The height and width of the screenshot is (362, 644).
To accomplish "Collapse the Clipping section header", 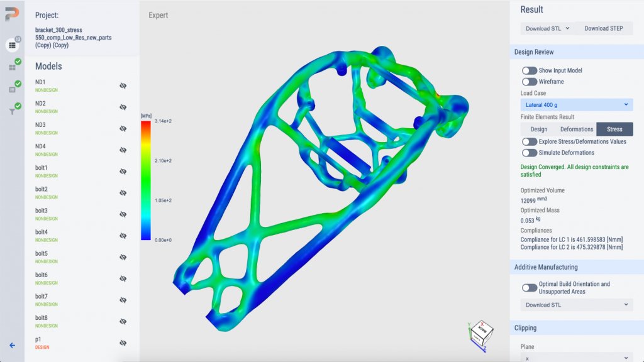I will [577, 328].
